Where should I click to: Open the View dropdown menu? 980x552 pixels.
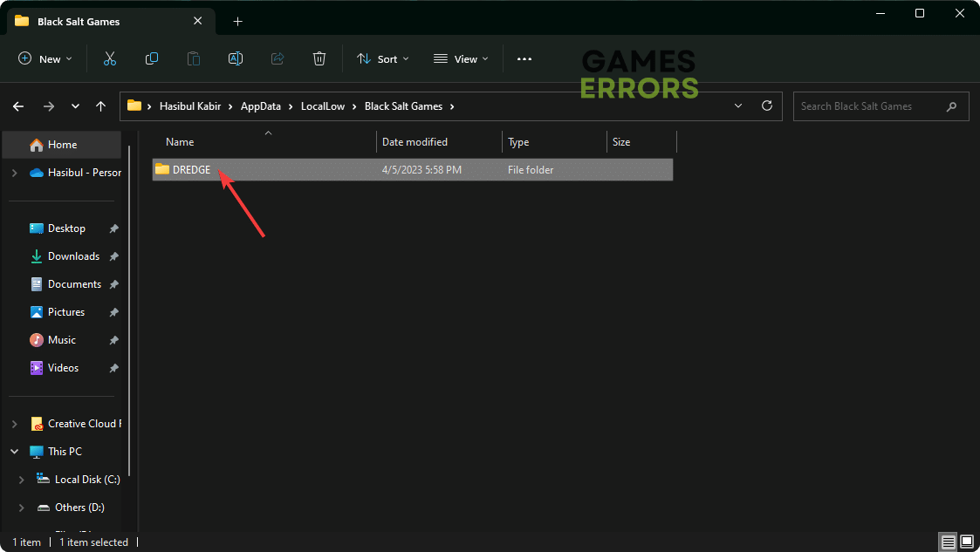pos(461,58)
